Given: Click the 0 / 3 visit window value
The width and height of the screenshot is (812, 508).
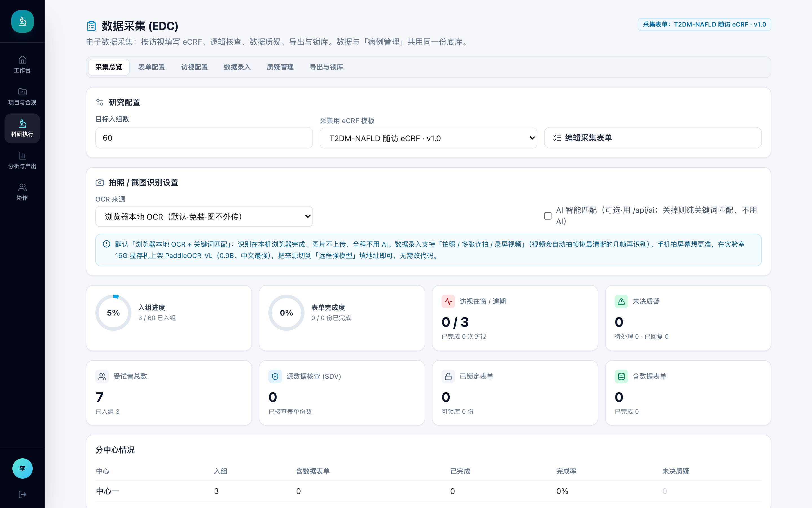Looking at the screenshot, I should click(455, 322).
